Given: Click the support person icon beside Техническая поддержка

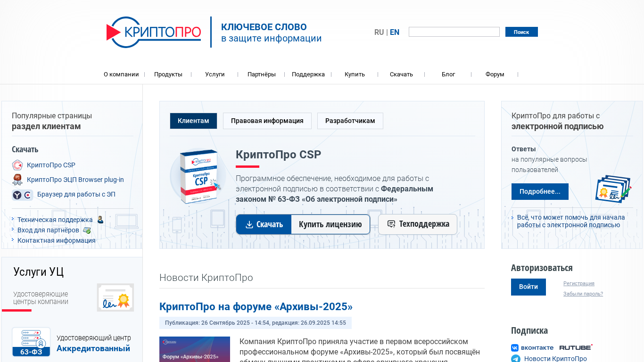Looking at the screenshot, I should click(x=100, y=220).
